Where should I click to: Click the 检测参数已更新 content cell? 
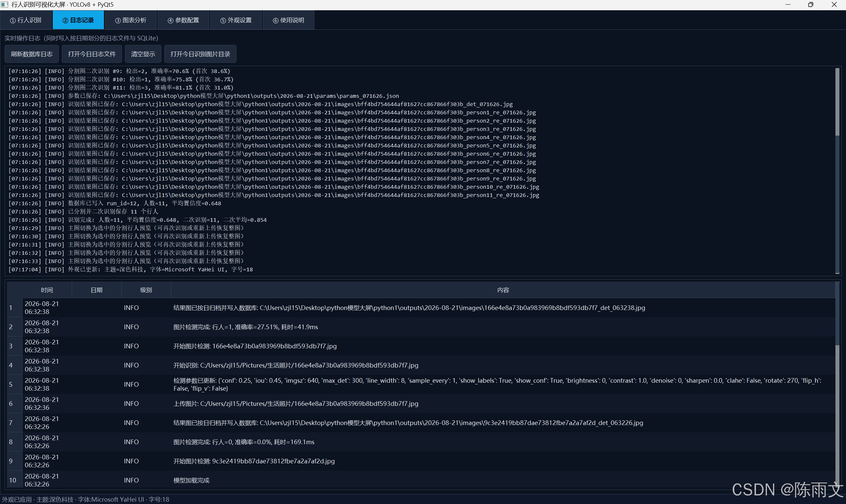pyautogui.click(x=503, y=384)
